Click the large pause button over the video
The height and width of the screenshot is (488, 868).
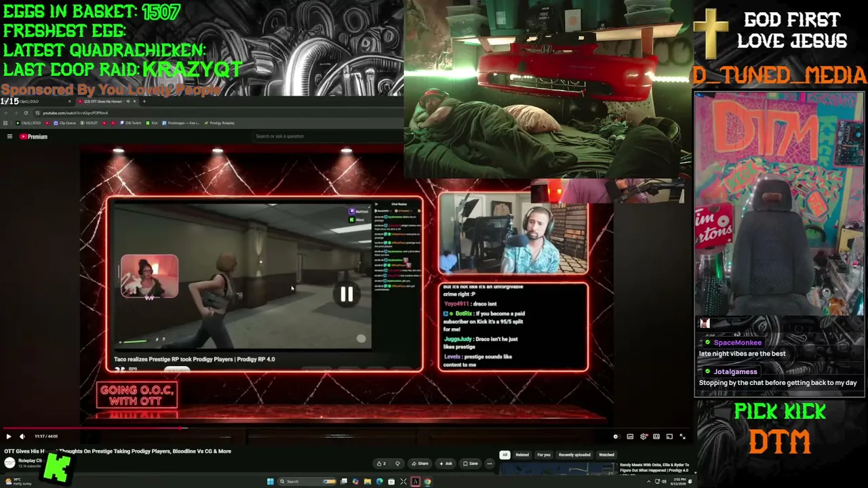click(347, 293)
